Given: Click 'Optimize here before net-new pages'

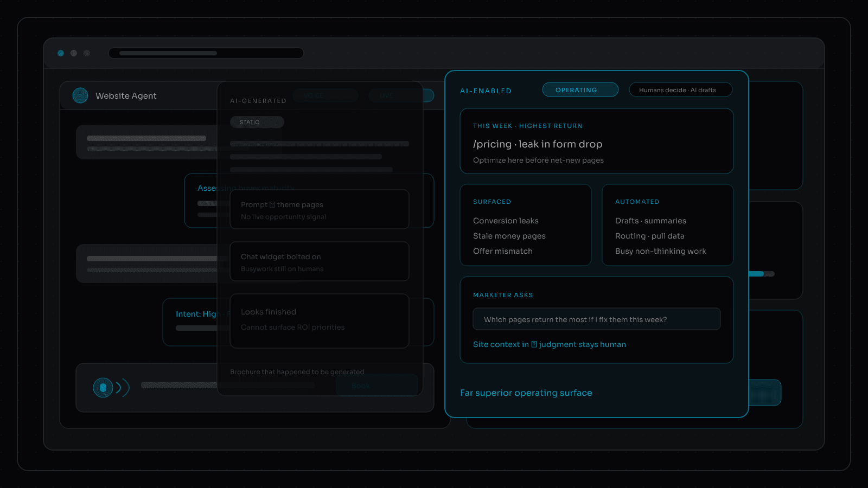Looking at the screenshot, I should coord(538,160).
